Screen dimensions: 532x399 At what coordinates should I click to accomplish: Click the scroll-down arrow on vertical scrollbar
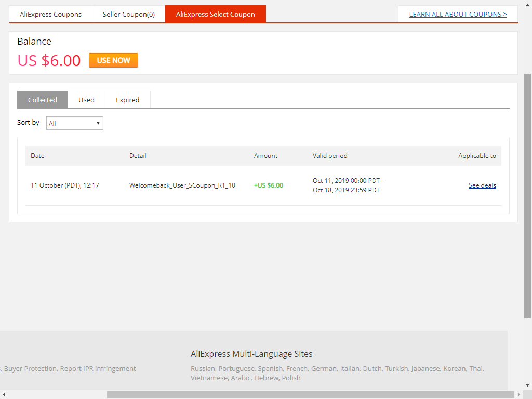[528, 385]
